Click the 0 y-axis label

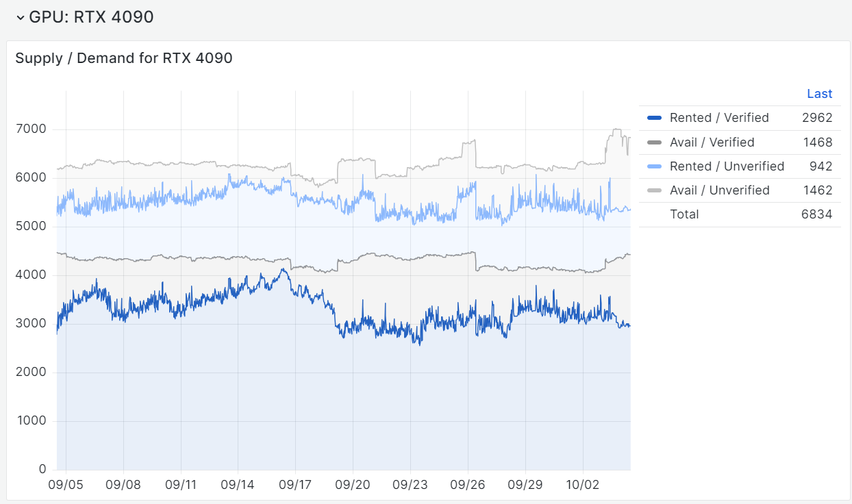pyautogui.click(x=42, y=470)
